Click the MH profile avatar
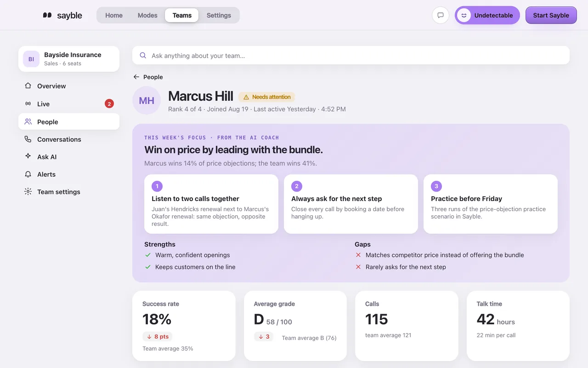 147,100
